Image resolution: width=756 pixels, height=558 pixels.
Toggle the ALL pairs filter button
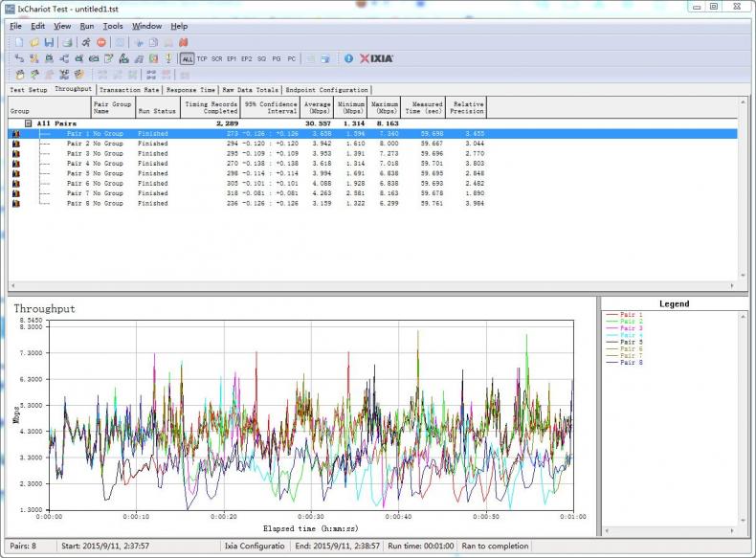(187, 58)
